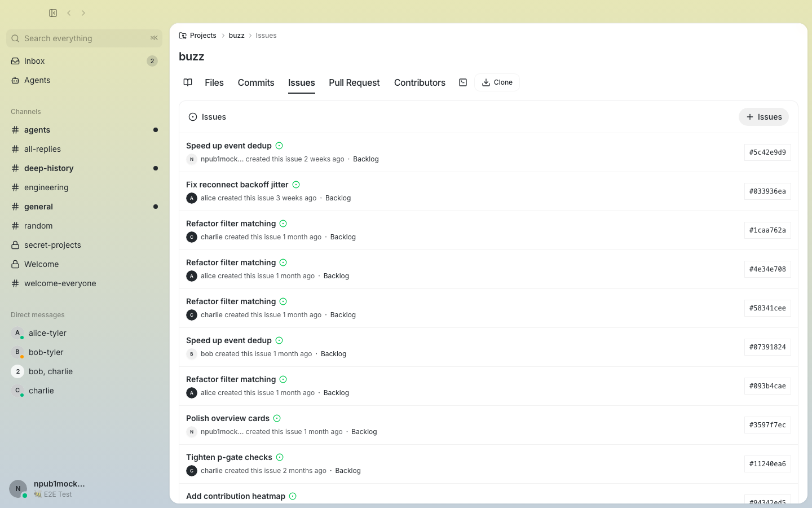The width and height of the screenshot is (812, 508).
Task: Create a new issue with + Issues
Action: pyautogui.click(x=764, y=117)
